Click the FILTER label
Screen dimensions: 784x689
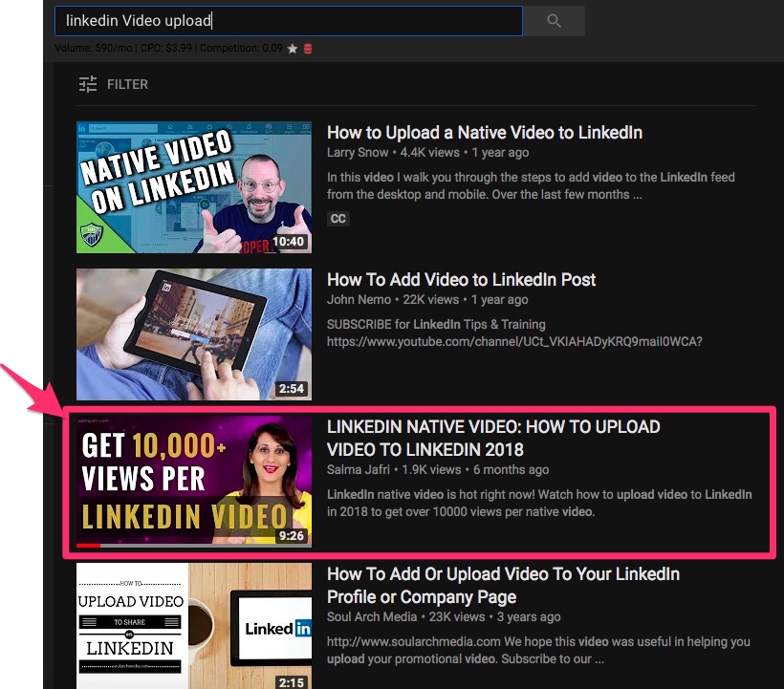(127, 84)
